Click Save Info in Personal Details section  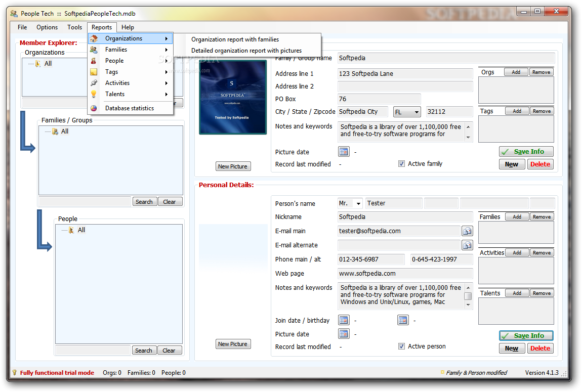click(x=526, y=336)
